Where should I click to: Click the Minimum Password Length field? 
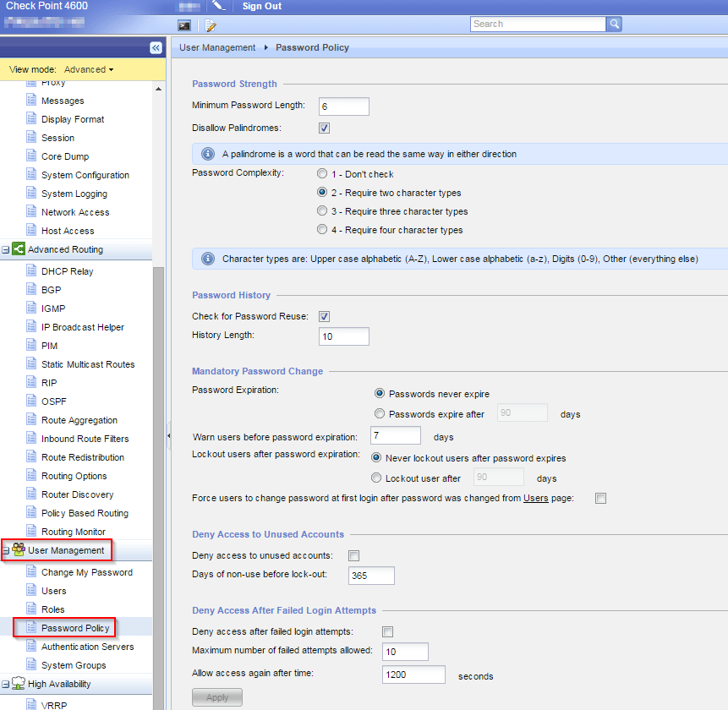343,106
